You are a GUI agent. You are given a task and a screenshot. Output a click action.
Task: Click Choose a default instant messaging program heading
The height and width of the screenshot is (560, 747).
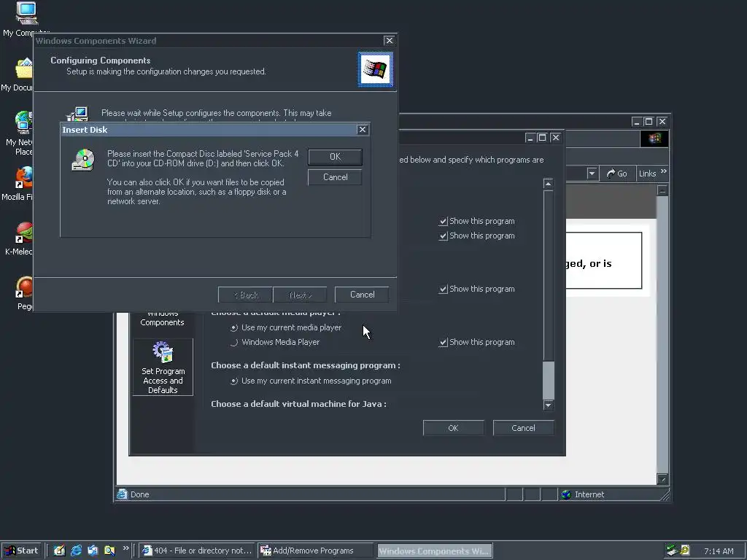tap(306, 365)
